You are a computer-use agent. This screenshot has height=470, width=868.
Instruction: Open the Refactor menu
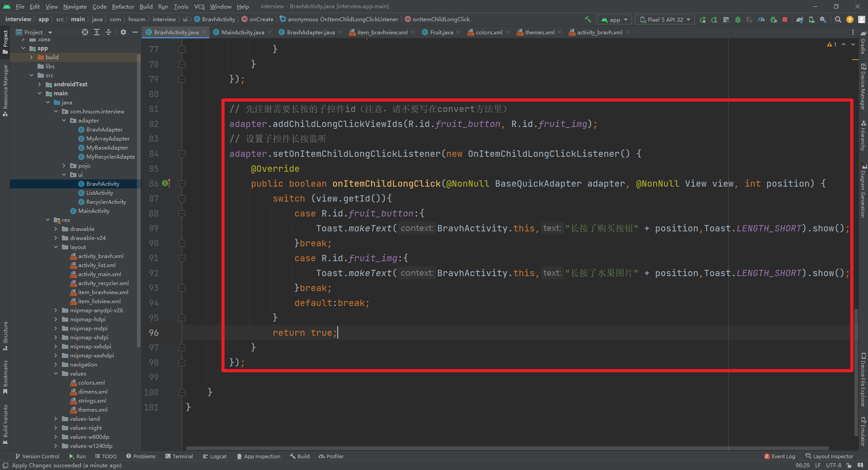[123, 6]
